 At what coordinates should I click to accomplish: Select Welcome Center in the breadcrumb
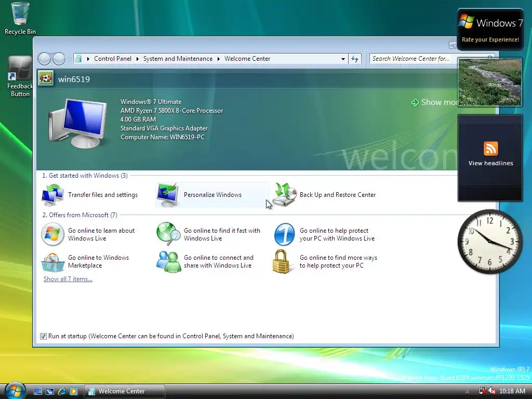point(247,59)
